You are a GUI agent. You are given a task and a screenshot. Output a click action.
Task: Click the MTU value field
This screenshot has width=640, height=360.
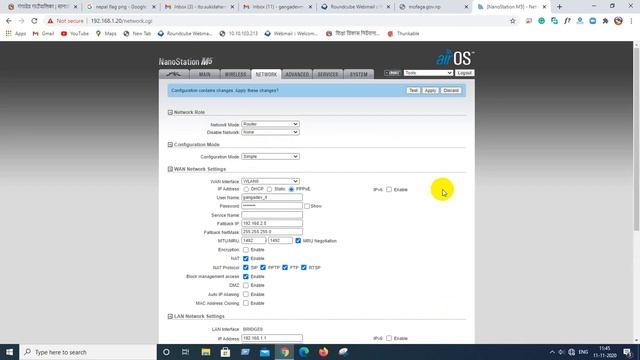[x=253, y=241]
